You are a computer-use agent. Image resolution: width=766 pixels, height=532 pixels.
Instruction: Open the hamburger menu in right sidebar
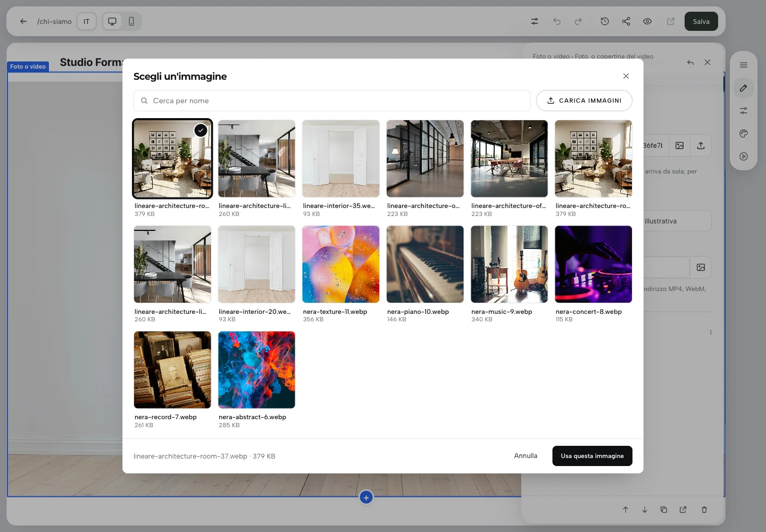744,65
